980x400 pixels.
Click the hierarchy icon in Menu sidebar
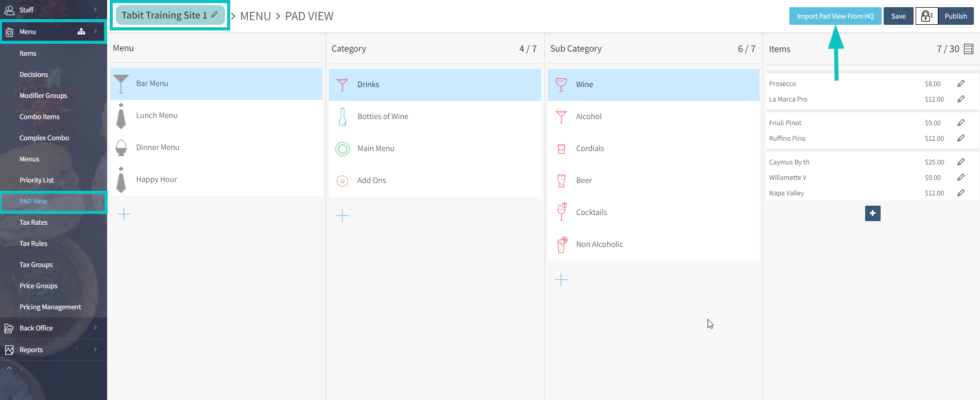pyautogui.click(x=81, y=31)
